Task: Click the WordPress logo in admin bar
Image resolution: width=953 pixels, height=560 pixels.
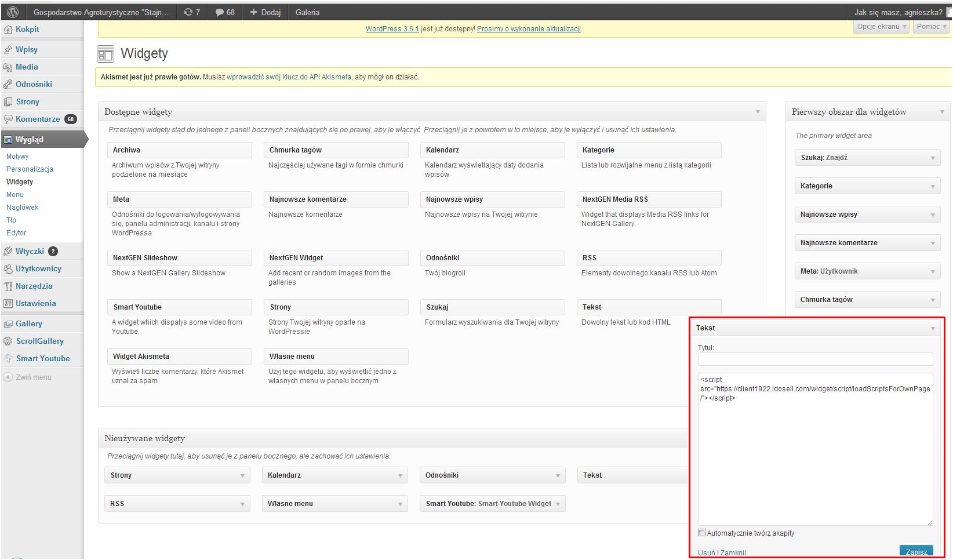Action: 13,12
